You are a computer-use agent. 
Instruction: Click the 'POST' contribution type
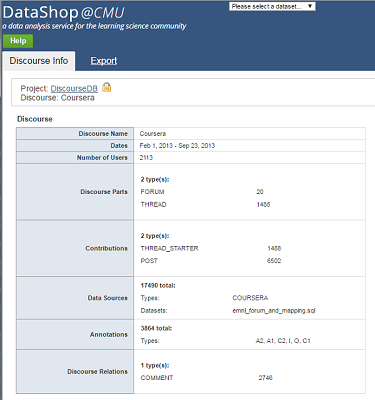click(x=149, y=261)
